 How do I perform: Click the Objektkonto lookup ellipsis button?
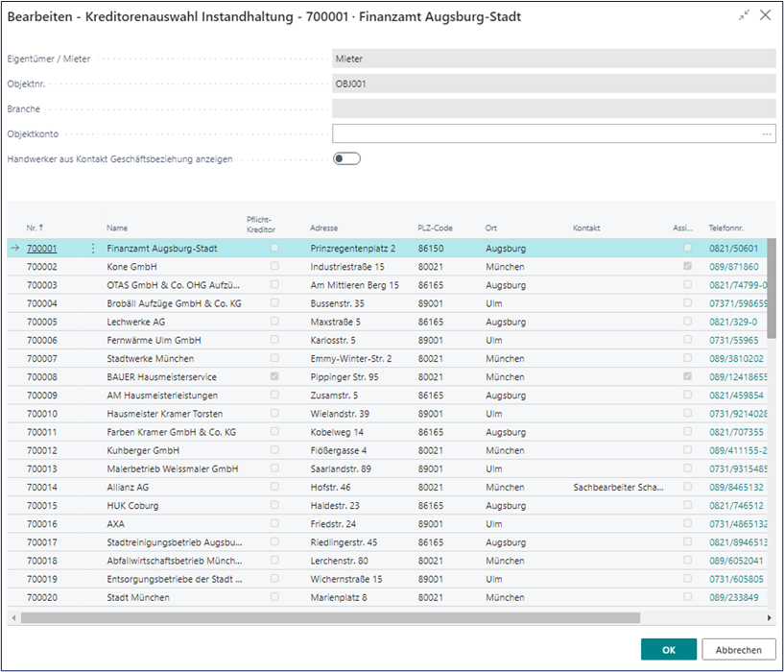click(x=767, y=133)
